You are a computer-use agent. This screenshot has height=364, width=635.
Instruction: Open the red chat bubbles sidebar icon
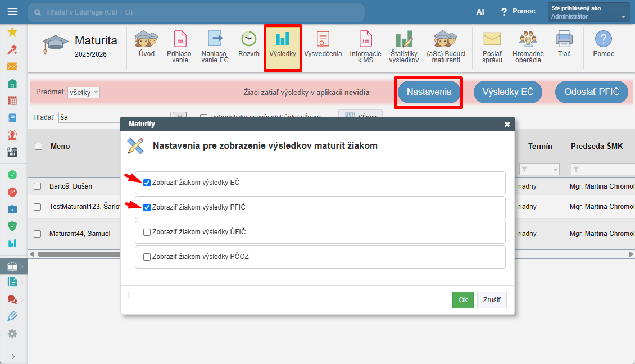(x=12, y=299)
